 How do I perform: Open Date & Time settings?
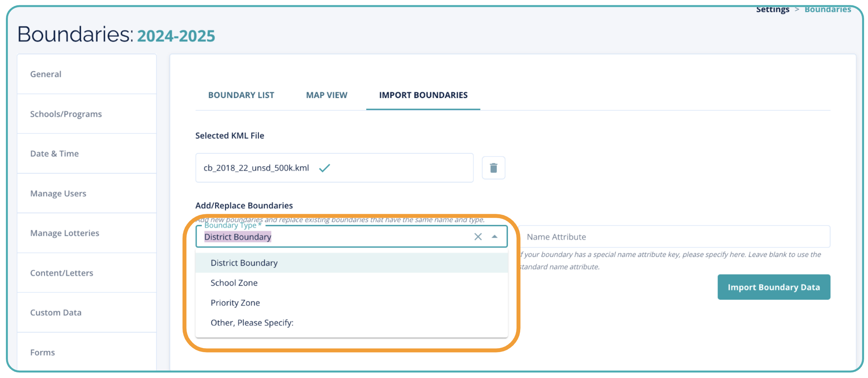[x=54, y=154]
